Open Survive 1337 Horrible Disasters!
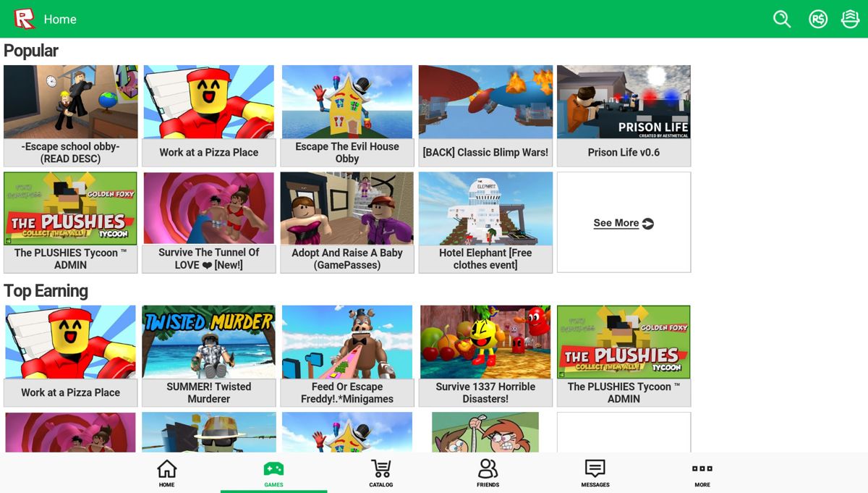Screen dimensions: 868x493 pyautogui.click(x=485, y=354)
